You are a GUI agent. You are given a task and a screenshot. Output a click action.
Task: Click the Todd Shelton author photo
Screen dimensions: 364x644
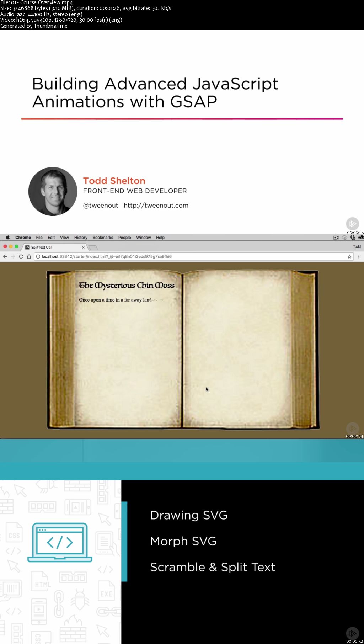[53, 192]
